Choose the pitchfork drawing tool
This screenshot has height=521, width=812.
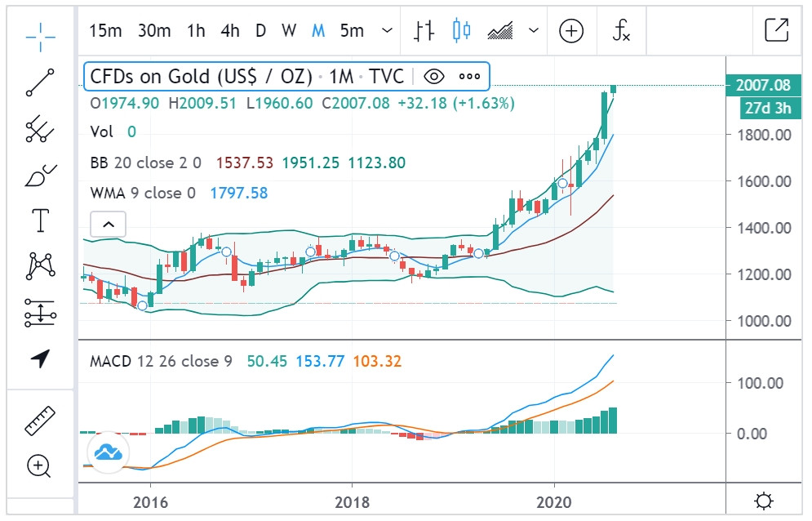coord(40,128)
